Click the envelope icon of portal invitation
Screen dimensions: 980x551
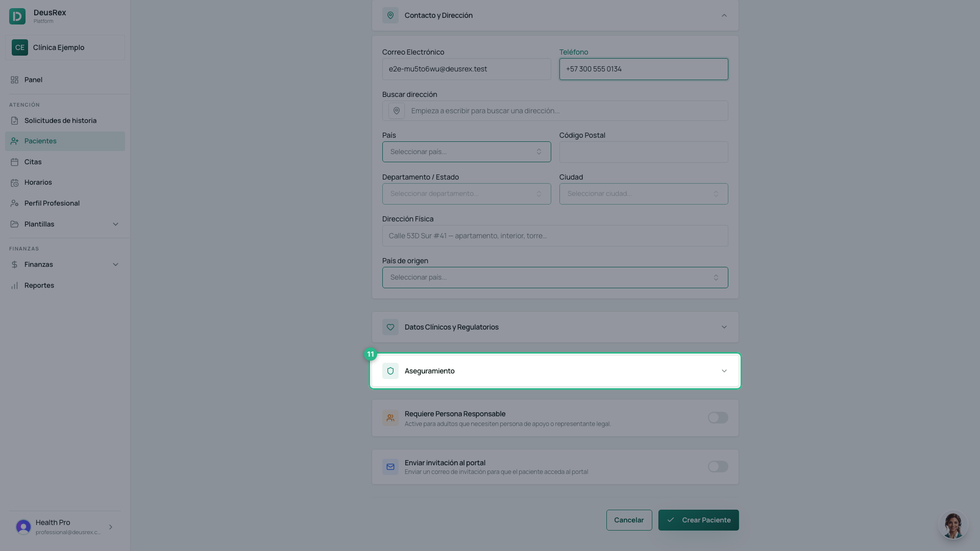point(390,467)
